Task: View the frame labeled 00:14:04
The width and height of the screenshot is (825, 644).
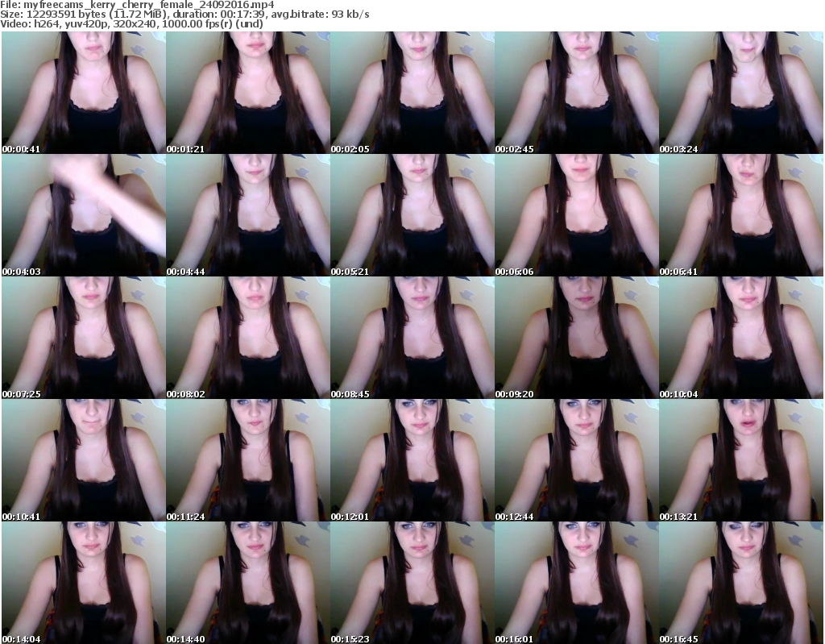Action: [x=84, y=583]
